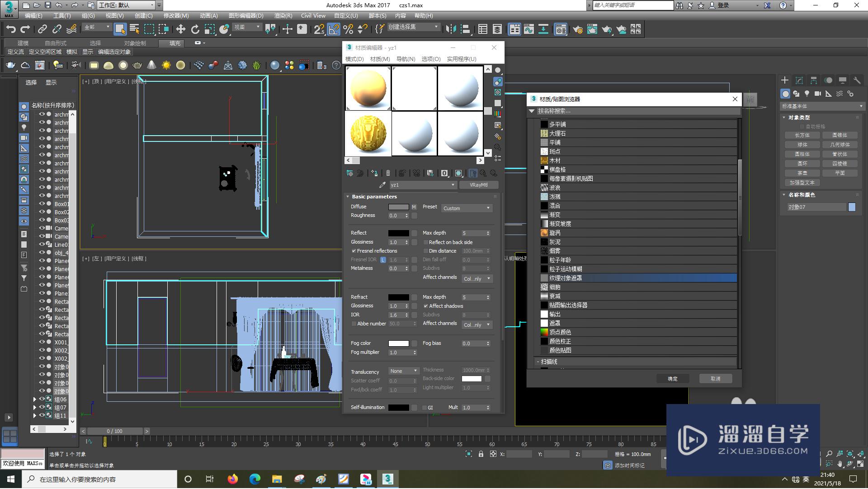Viewport: 868px width, 489px height.
Task: Click the Undo arrow icon
Action: 11,29
